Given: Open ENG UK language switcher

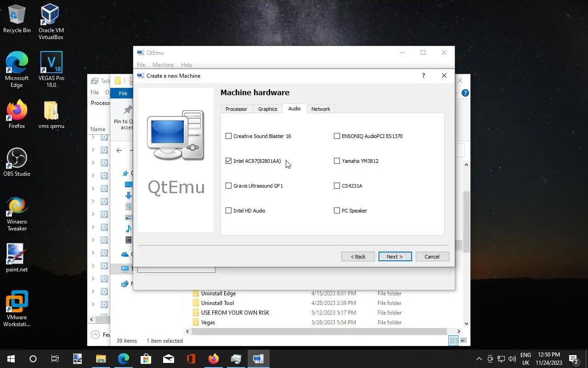Looking at the screenshot, I should click(x=526, y=359).
